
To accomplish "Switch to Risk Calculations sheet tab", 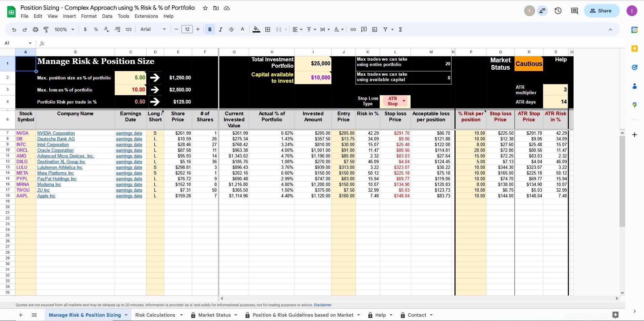I will point(155,315).
